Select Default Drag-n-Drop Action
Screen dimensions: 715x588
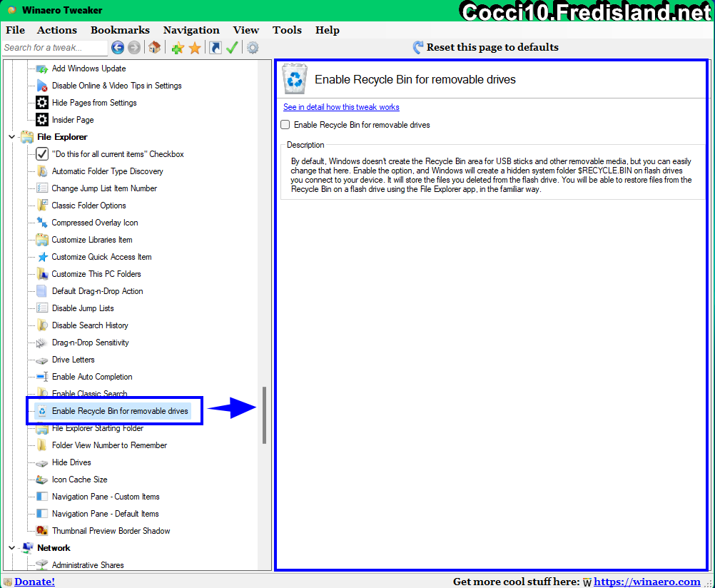tap(97, 291)
